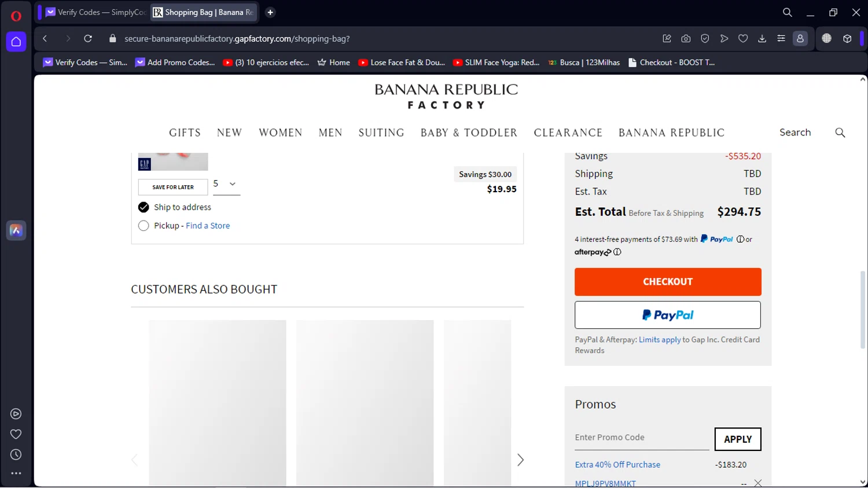The image size is (868, 488).
Task: Go back to previous page
Action: pos(45,39)
